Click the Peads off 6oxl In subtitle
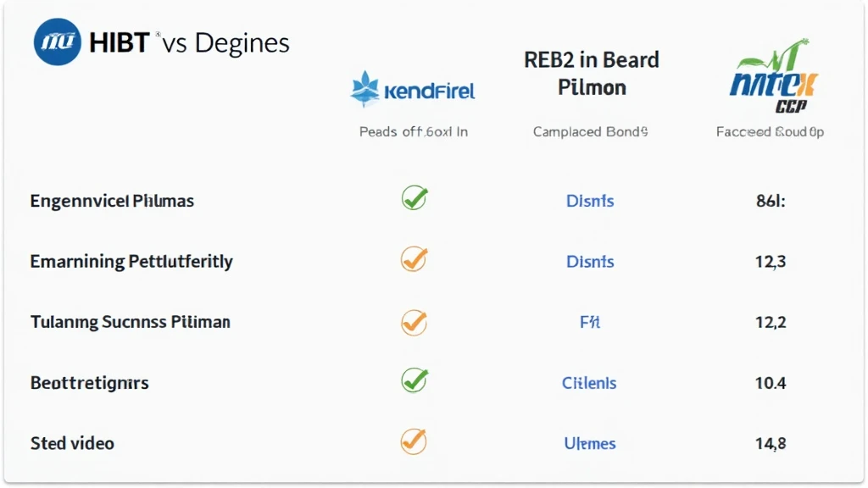Screen dimensions: 868x488 (x=414, y=131)
